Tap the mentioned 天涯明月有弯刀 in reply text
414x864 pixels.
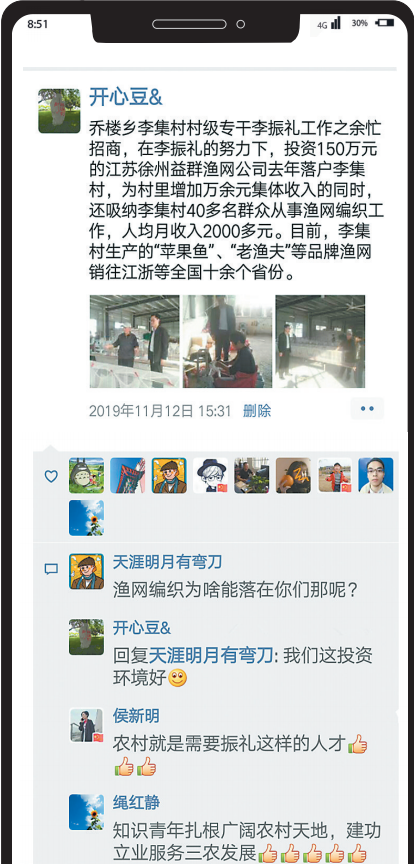(211, 655)
